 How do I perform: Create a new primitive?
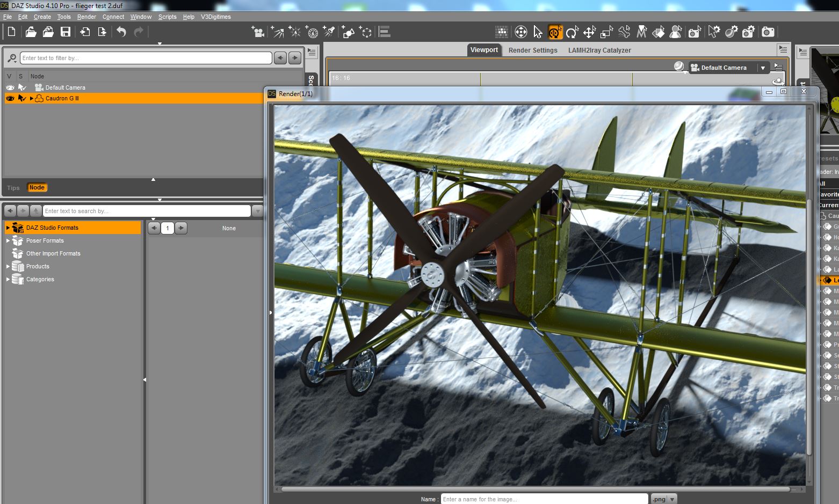coord(349,32)
